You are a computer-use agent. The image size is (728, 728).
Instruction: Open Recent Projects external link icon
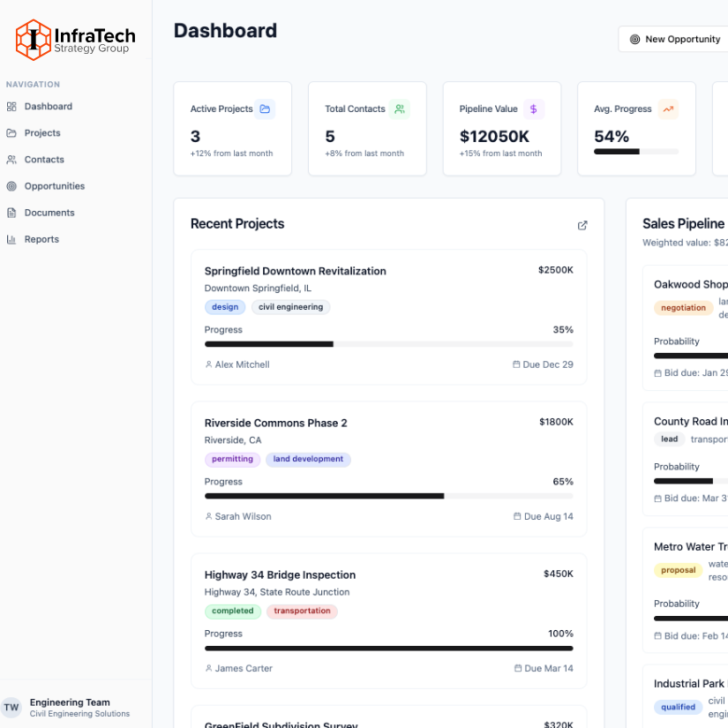point(582,225)
